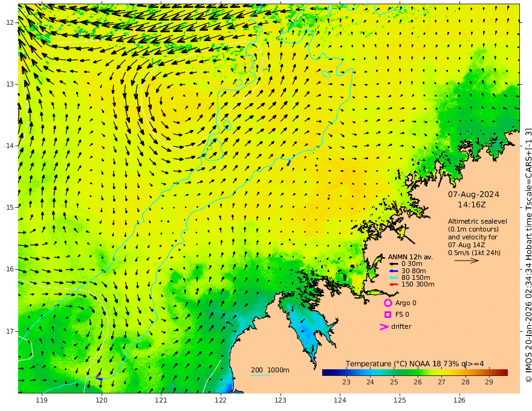This screenshot has width=532, height=411.
Task: Click the '30-80m' depth label
Action: click(414, 271)
